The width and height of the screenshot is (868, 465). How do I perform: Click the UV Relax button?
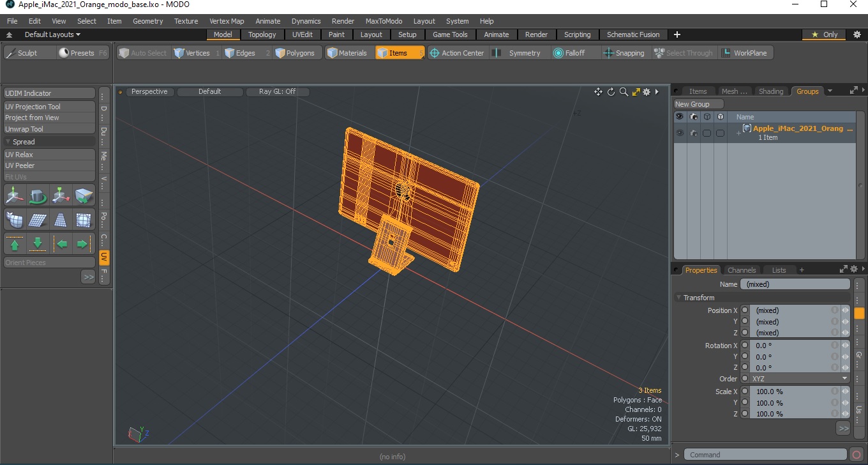tap(50, 155)
